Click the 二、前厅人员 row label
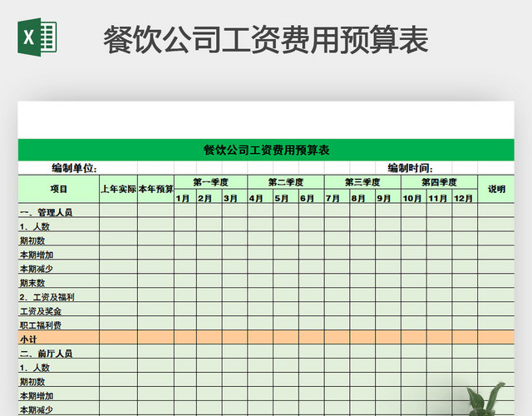This screenshot has width=532, height=416. tap(59, 352)
